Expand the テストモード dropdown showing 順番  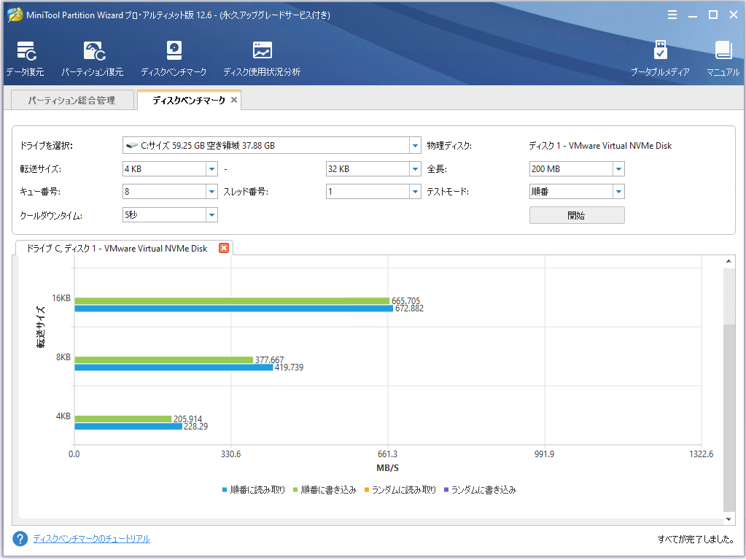618,192
